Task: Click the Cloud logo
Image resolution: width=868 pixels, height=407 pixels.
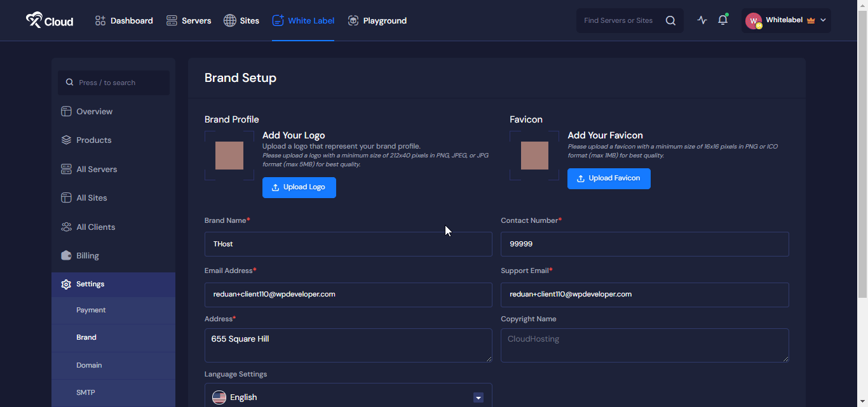Action: (49, 20)
